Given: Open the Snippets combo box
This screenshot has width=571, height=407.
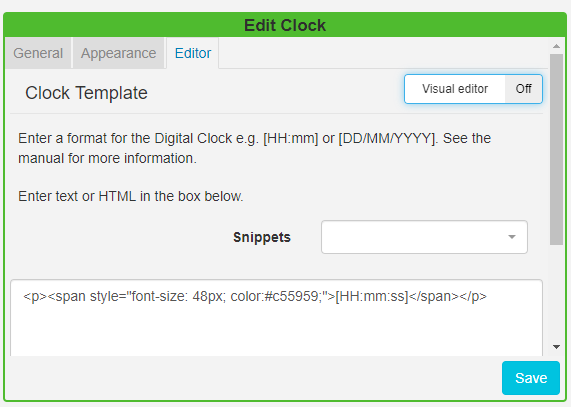Looking at the screenshot, I should click(x=424, y=237).
